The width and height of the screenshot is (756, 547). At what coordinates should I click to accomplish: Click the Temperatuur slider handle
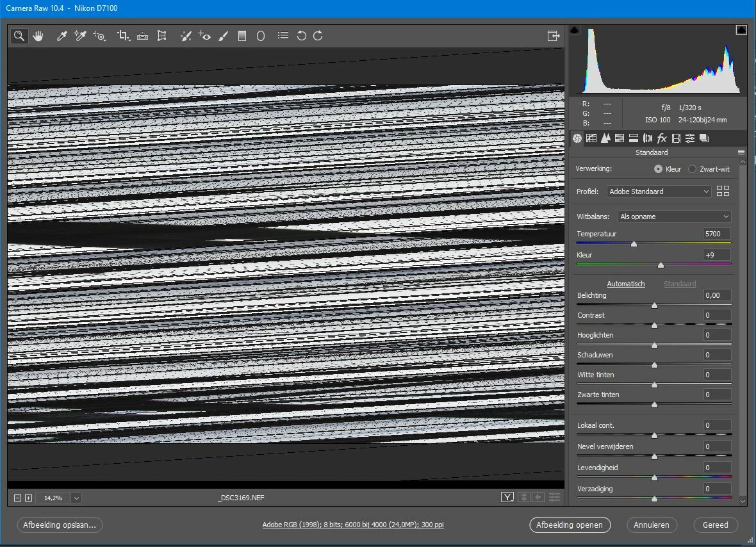(x=634, y=244)
